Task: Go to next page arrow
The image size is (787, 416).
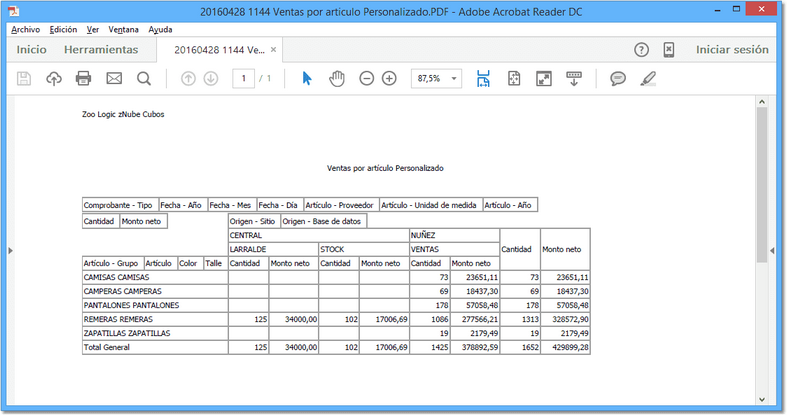Action: [x=211, y=79]
